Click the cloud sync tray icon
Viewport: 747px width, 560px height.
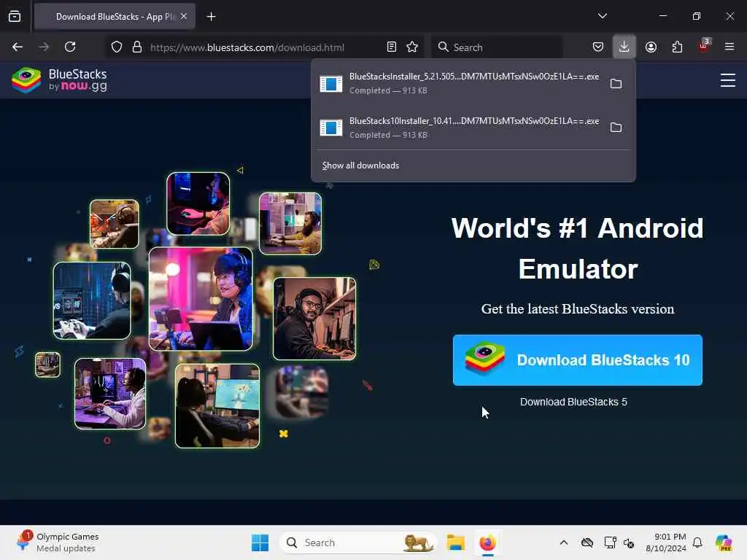(587, 542)
